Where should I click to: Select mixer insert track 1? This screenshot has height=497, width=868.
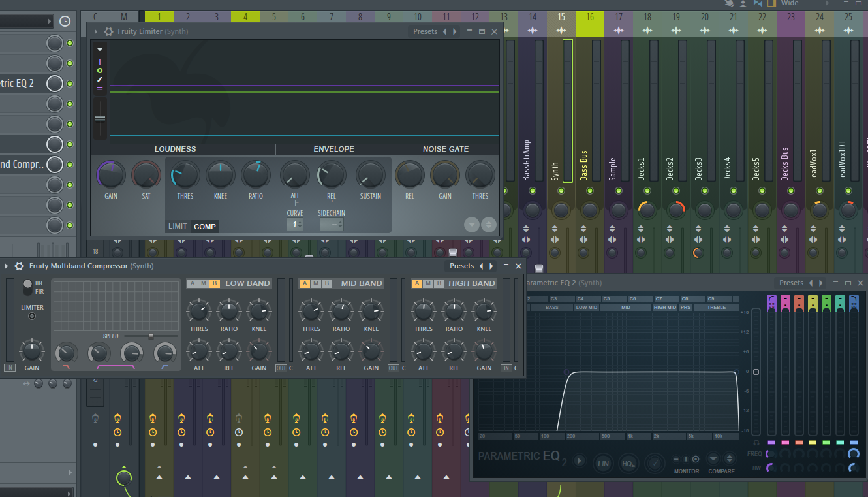coord(159,16)
